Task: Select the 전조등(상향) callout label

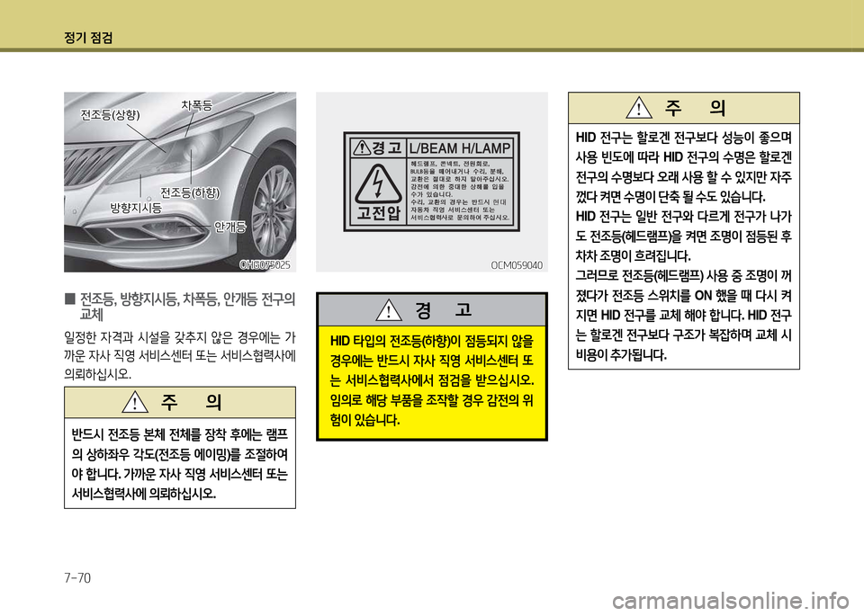Action: click(110, 115)
